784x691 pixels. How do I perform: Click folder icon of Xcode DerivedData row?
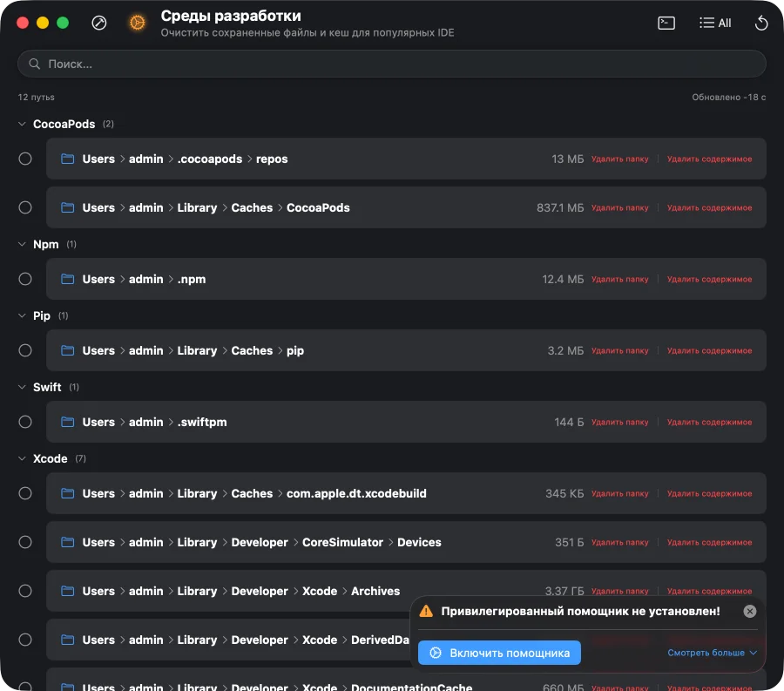(x=67, y=640)
